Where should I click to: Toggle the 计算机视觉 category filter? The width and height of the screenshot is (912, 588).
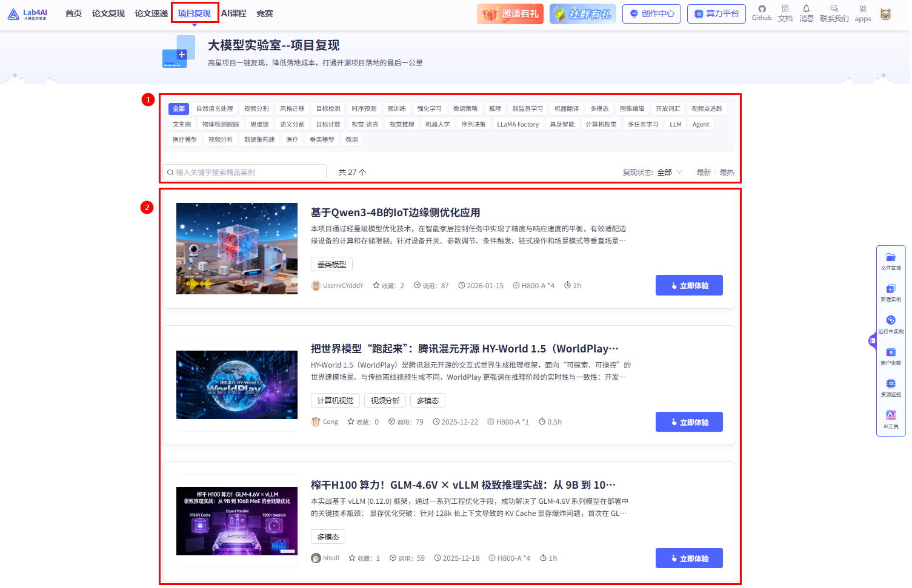(x=601, y=124)
